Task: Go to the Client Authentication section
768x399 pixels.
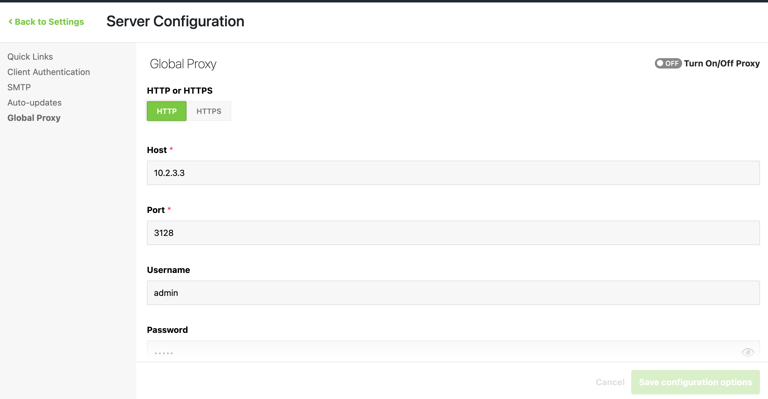Action: coord(48,72)
